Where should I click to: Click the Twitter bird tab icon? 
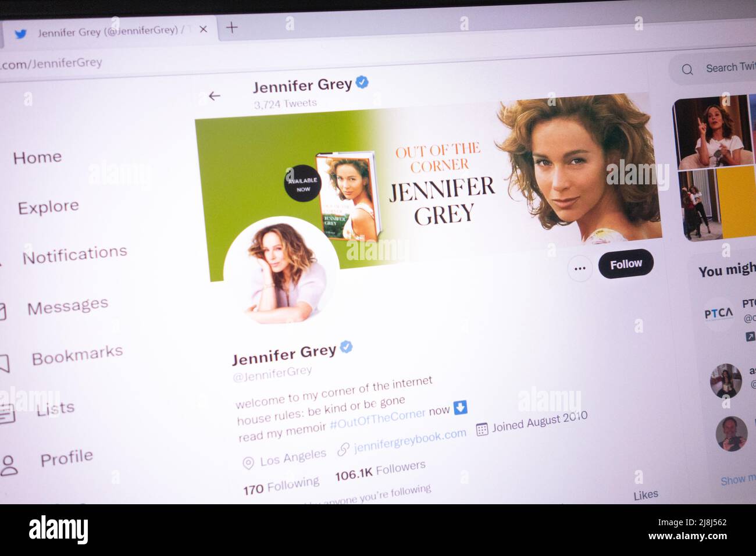point(21,34)
